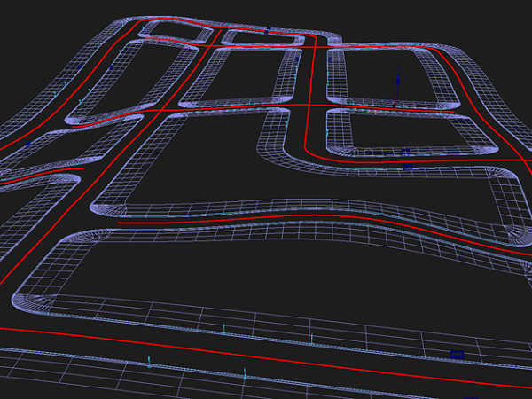532x399 pixels.
Task: Pick blue marker below the right rectangular block
Action: point(408,165)
